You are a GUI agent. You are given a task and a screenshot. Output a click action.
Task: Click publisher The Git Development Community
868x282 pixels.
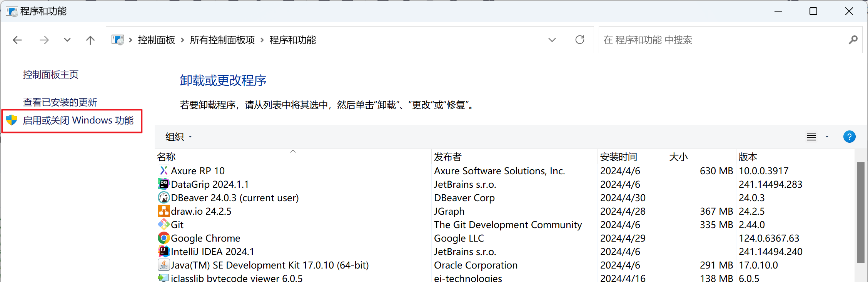508,225
